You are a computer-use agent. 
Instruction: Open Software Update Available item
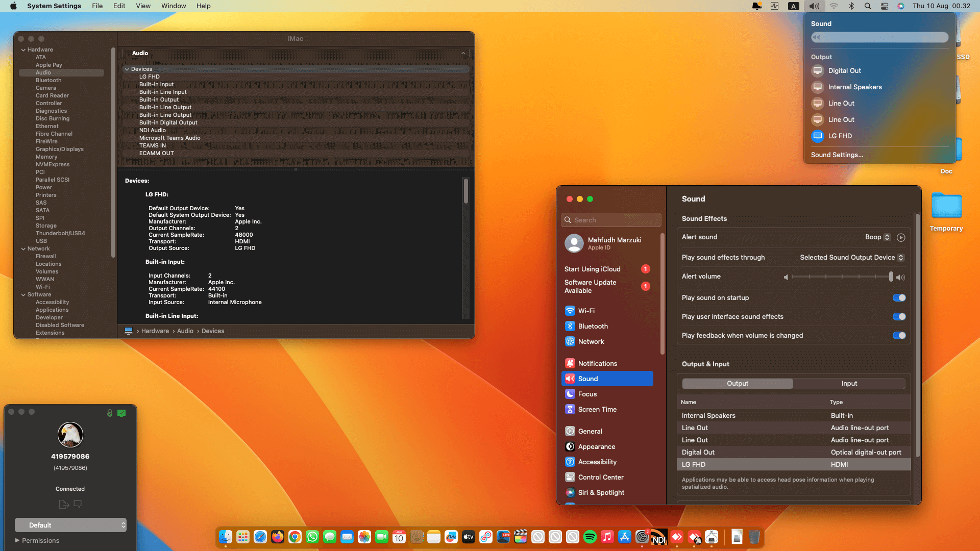coord(590,286)
